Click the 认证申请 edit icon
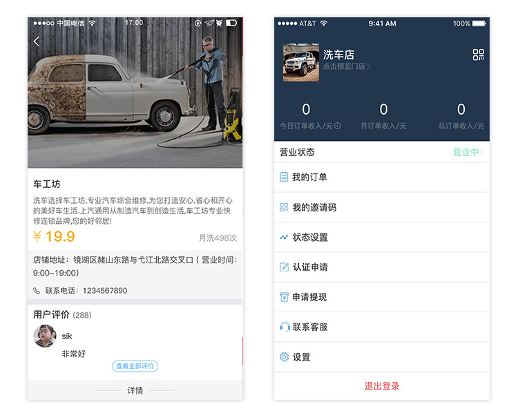This screenshot has width=518, height=420. 284,267
